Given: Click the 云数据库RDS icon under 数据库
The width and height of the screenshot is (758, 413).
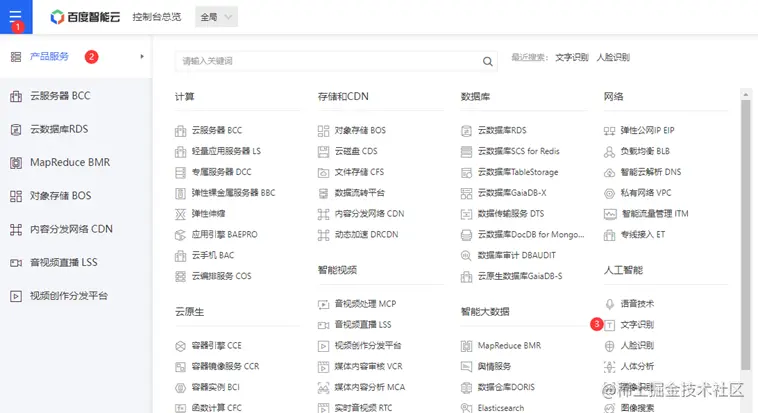Looking at the screenshot, I should [466, 131].
